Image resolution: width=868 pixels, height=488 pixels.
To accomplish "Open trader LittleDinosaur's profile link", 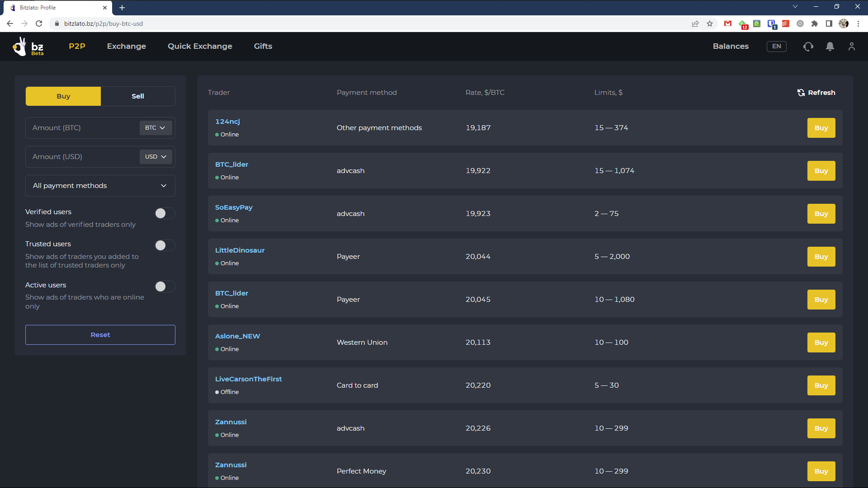I will point(240,250).
